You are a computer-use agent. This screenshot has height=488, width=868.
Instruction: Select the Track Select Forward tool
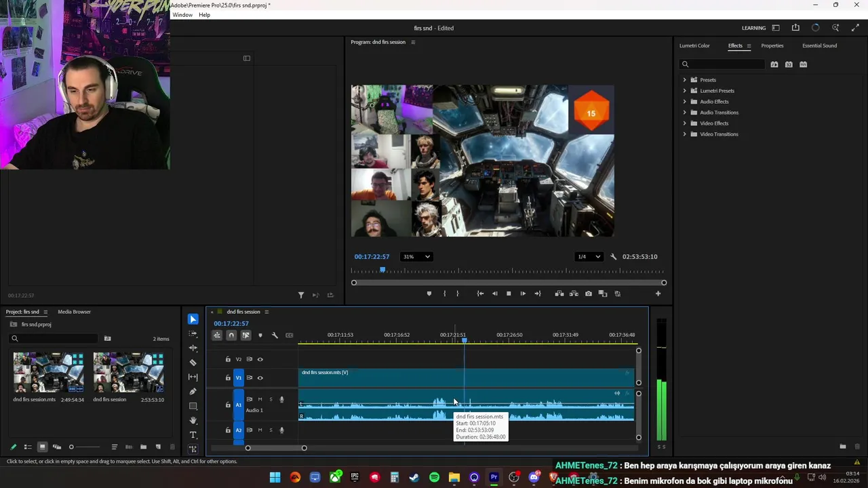[x=193, y=333]
